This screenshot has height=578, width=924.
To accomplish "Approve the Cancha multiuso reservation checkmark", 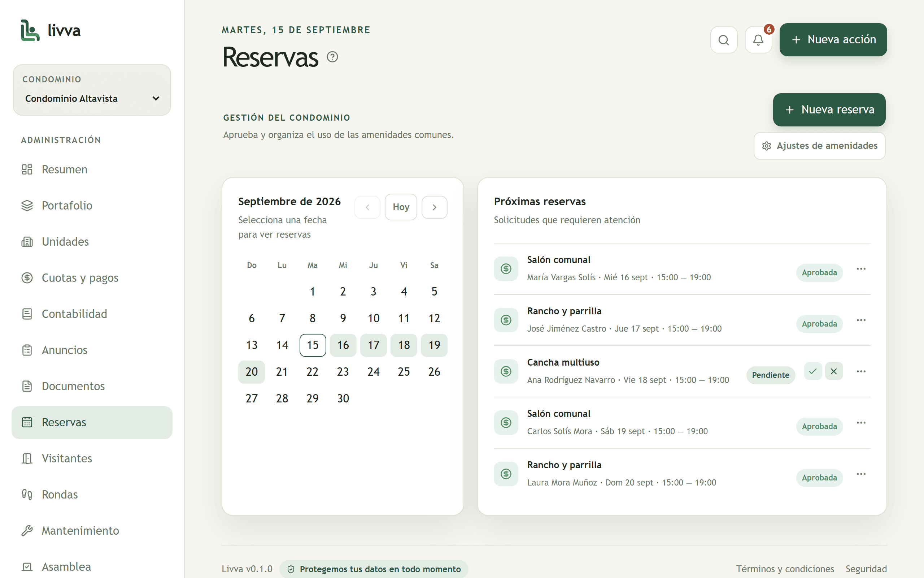I will click(813, 371).
